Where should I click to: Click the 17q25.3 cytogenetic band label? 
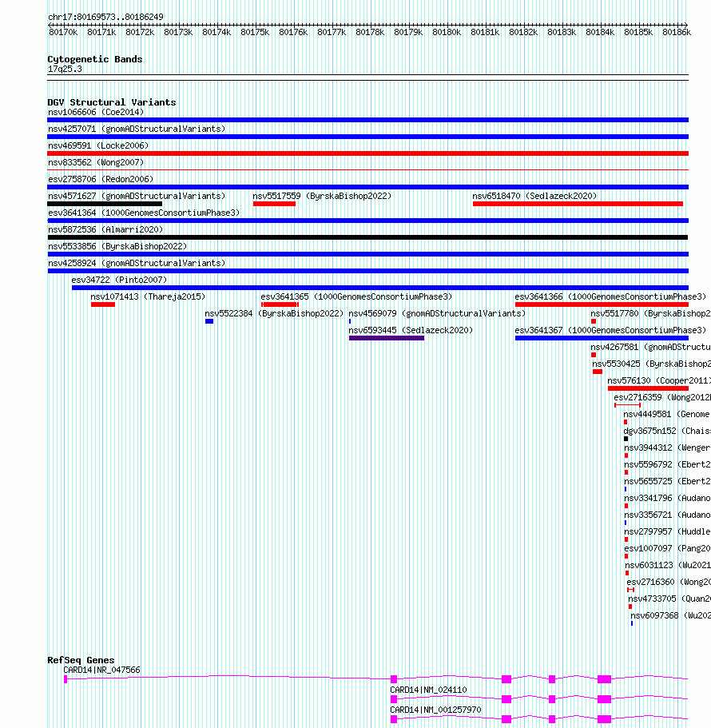[x=65, y=70]
